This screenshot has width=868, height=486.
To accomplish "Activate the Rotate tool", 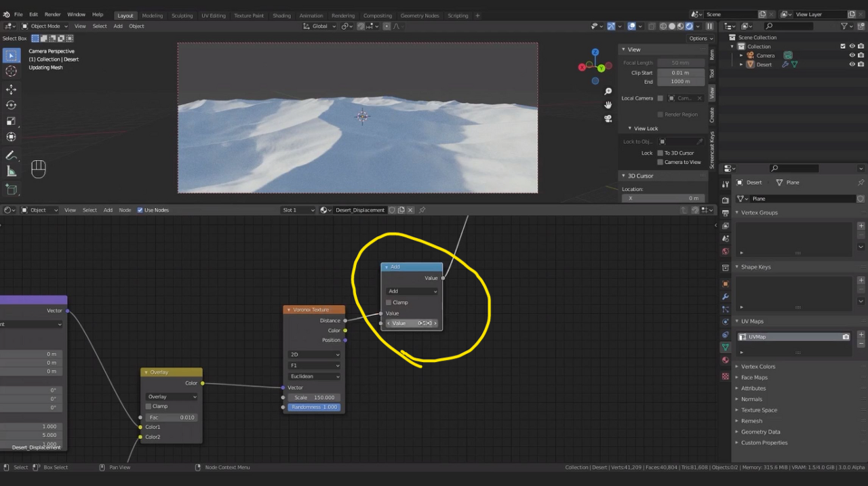I will coord(12,105).
